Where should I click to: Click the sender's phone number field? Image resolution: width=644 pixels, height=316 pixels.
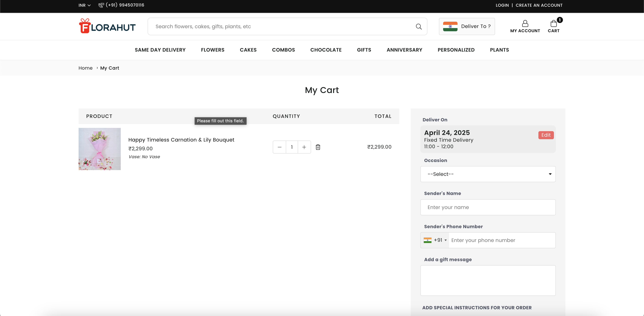coord(502,240)
